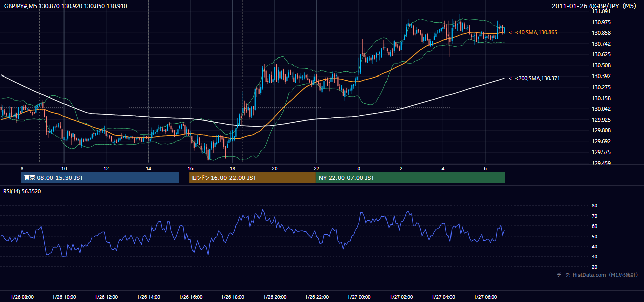Click the 1/27 06:00 date label
Viewport: 644px width, 302px height.
pyautogui.click(x=485, y=297)
